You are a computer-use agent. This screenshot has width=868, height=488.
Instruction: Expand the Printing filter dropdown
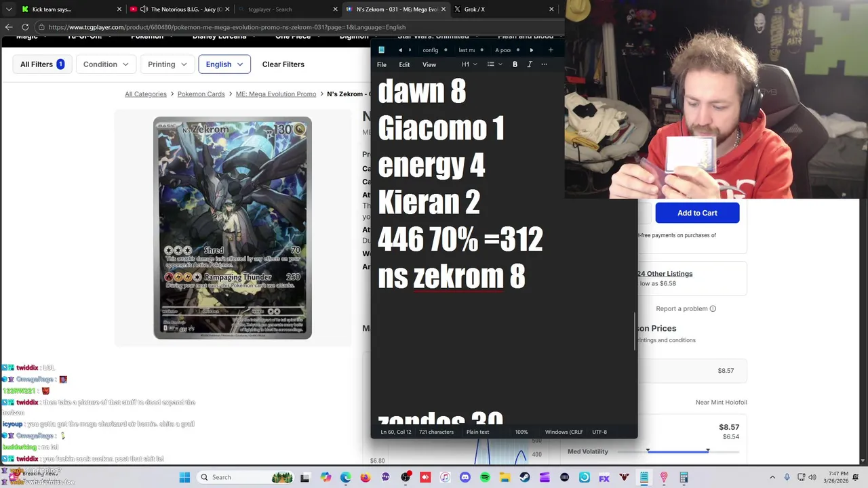(167, 64)
